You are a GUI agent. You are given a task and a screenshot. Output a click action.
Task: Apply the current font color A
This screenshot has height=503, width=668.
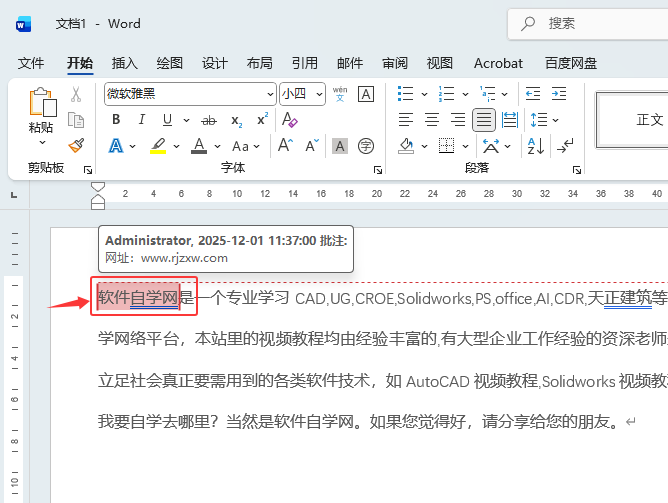point(199,146)
